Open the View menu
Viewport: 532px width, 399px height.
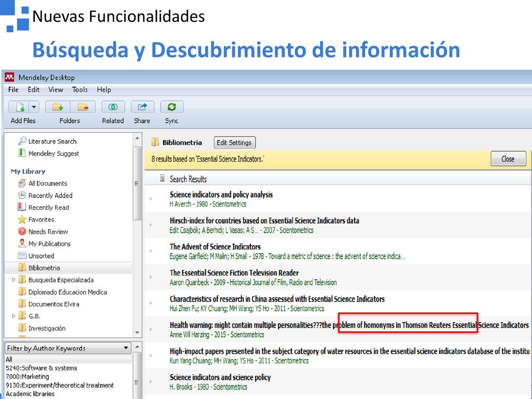pyautogui.click(x=56, y=89)
